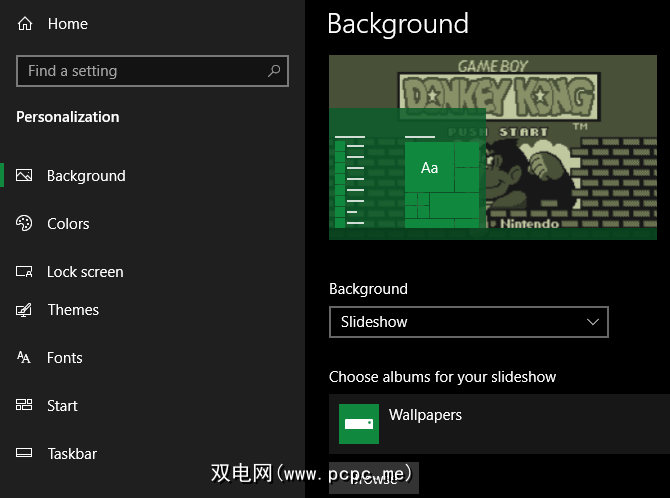Click the Taskbar icon in sidebar

coord(25,454)
